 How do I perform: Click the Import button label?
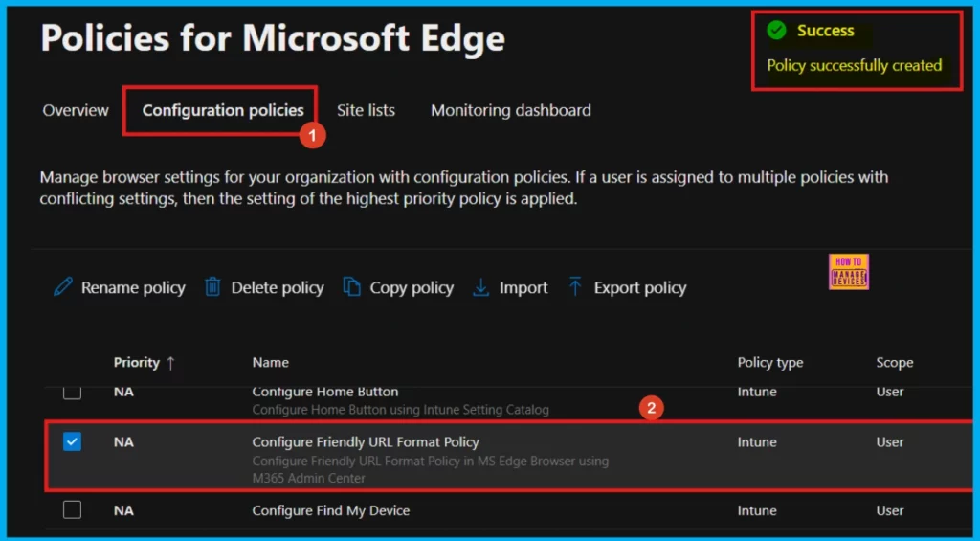point(523,287)
